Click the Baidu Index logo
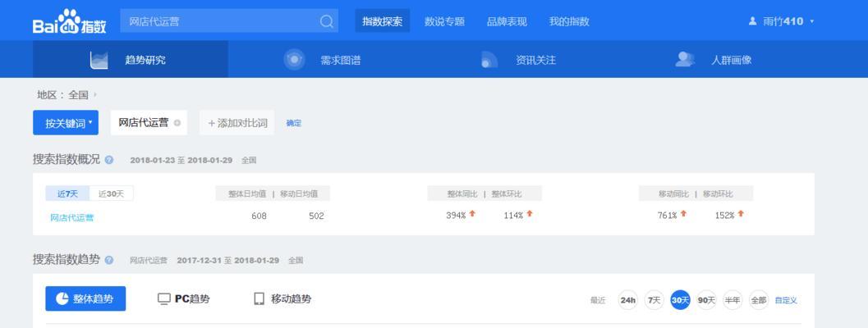 (x=69, y=22)
